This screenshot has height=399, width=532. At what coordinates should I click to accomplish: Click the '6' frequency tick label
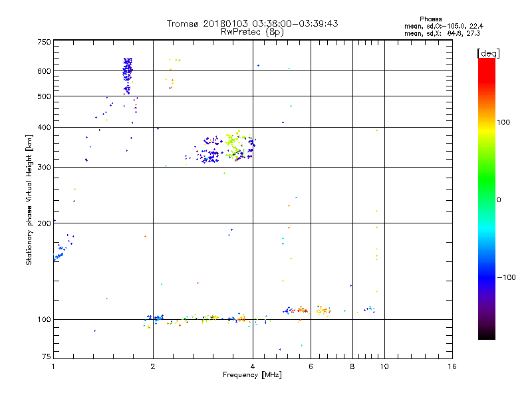[311, 366]
